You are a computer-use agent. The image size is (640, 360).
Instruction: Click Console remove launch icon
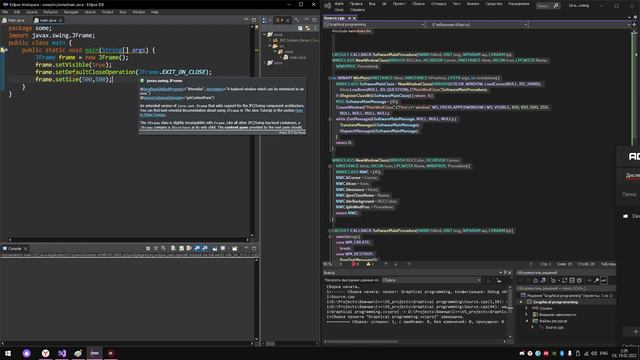click(156, 248)
